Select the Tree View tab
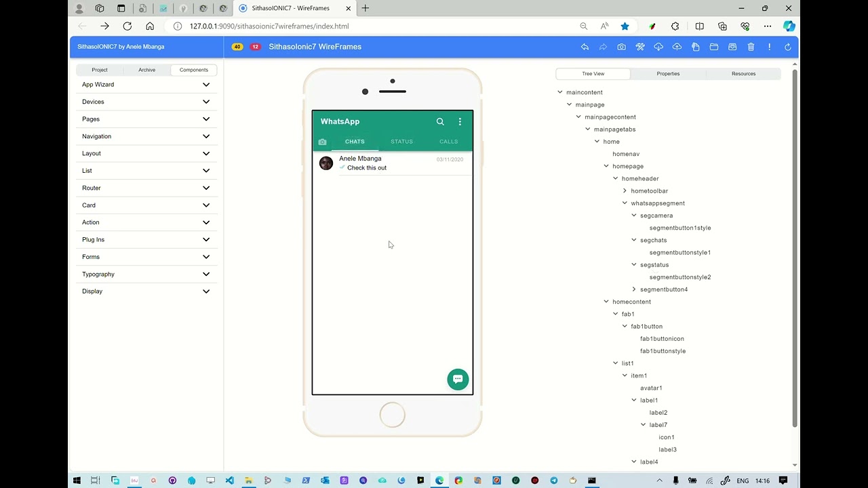The height and width of the screenshot is (488, 868). click(593, 74)
